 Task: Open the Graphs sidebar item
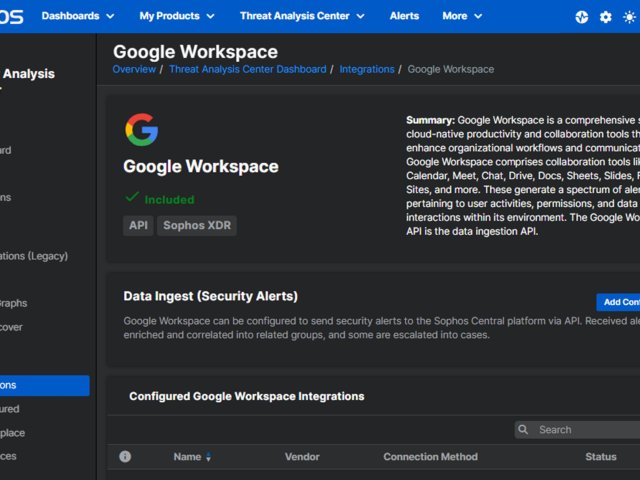13,303
